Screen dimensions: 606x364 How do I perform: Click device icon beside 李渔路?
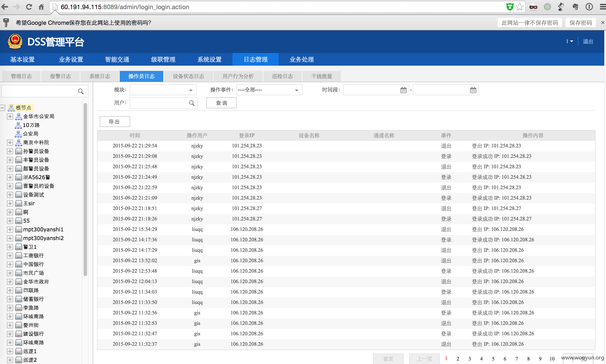coord(19,308)
